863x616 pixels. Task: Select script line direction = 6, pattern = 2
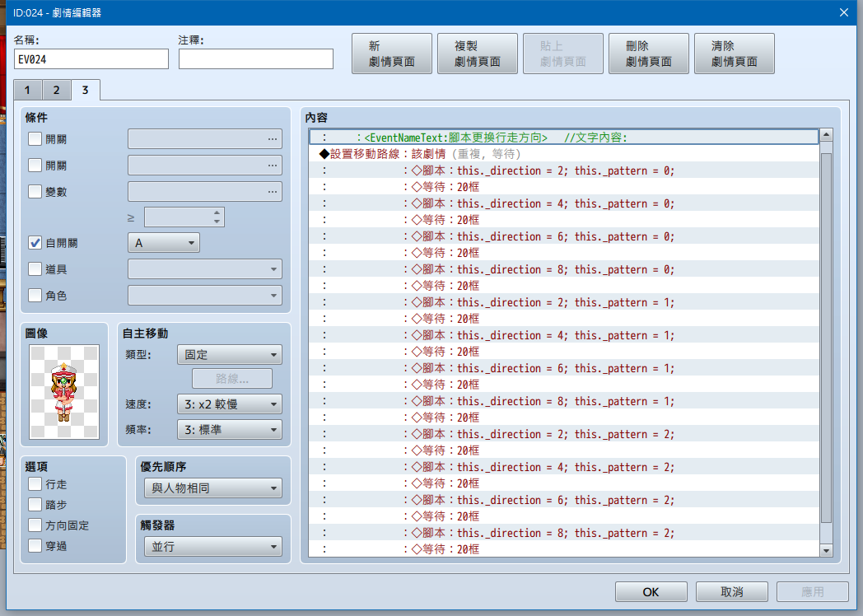[x=563, y=499]
